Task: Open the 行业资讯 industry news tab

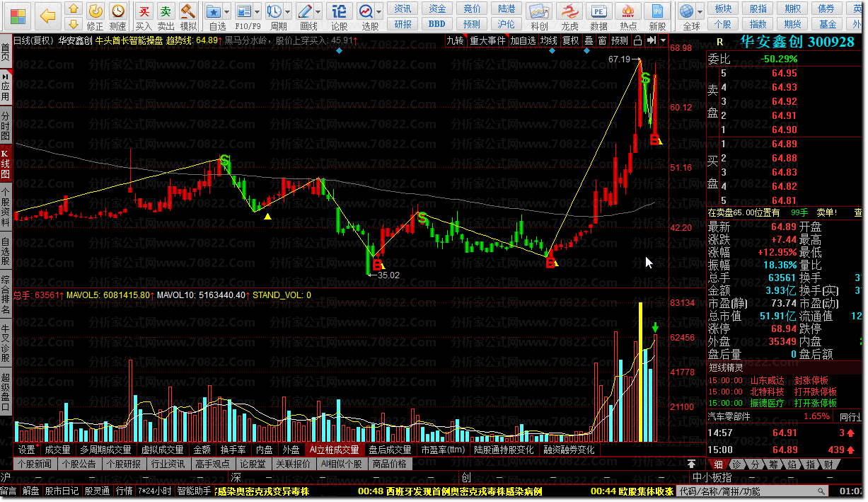Action: [x=168, y=464]
